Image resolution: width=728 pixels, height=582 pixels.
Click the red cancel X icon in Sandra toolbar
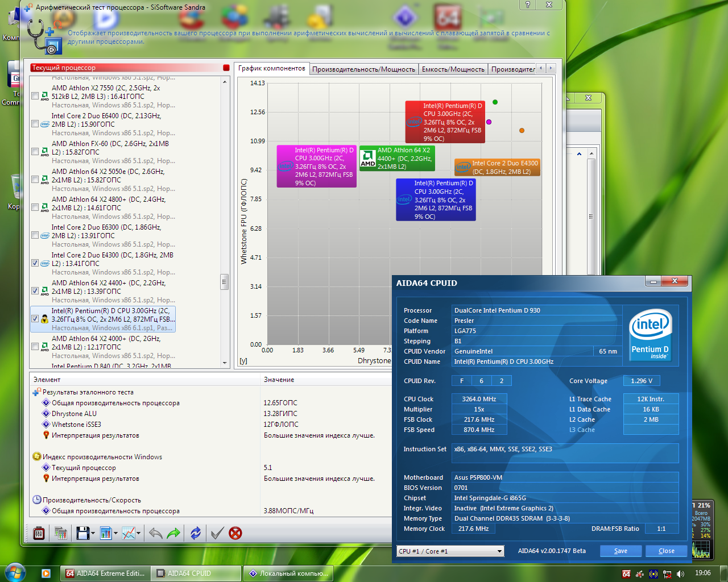(235, 533)
